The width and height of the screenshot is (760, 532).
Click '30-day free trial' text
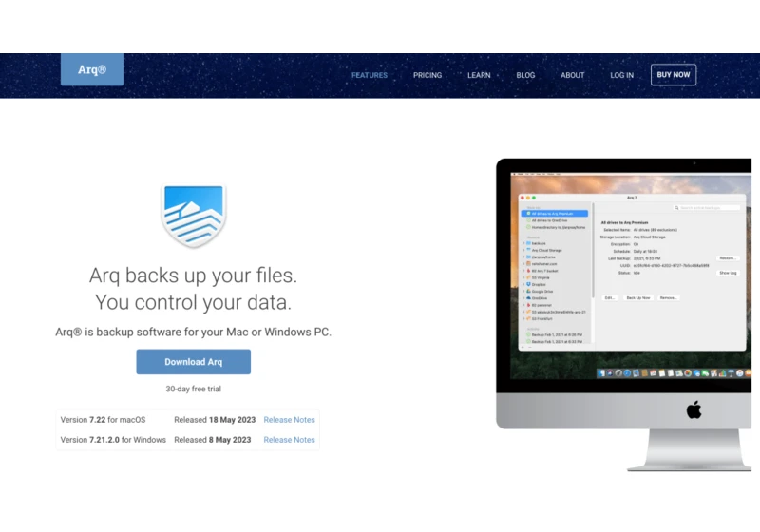(194, 389)
